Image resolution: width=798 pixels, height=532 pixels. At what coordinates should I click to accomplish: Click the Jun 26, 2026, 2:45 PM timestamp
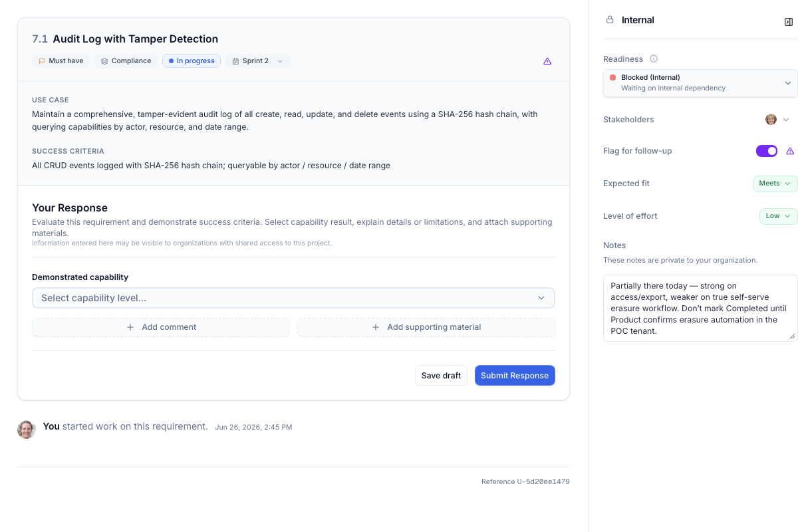click(253, 427)
